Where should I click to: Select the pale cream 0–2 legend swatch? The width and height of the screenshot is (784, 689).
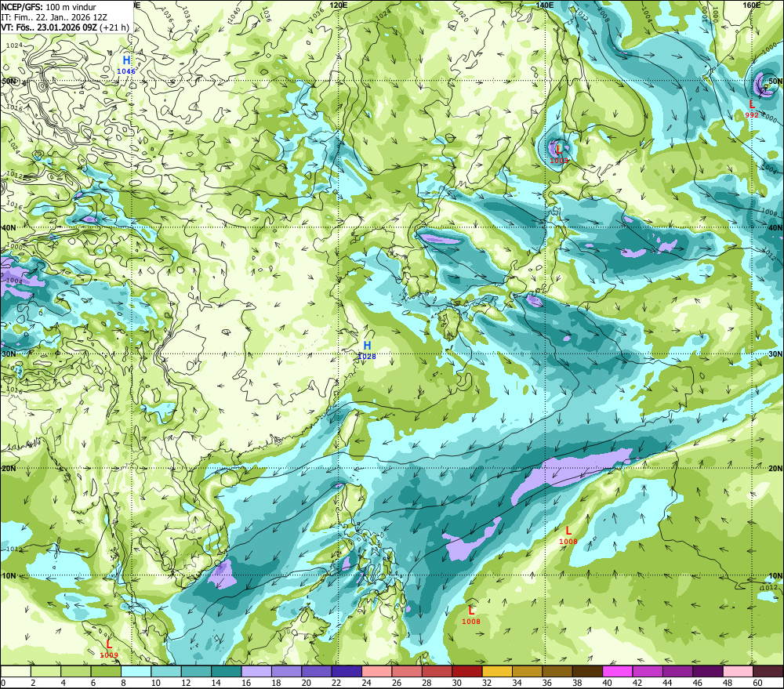[16, 671]
